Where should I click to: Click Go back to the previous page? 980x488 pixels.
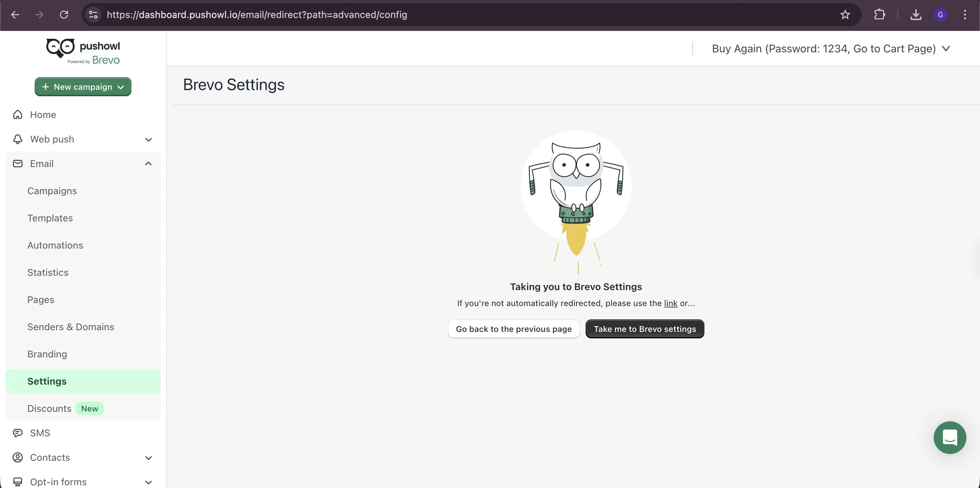point(513,329)
